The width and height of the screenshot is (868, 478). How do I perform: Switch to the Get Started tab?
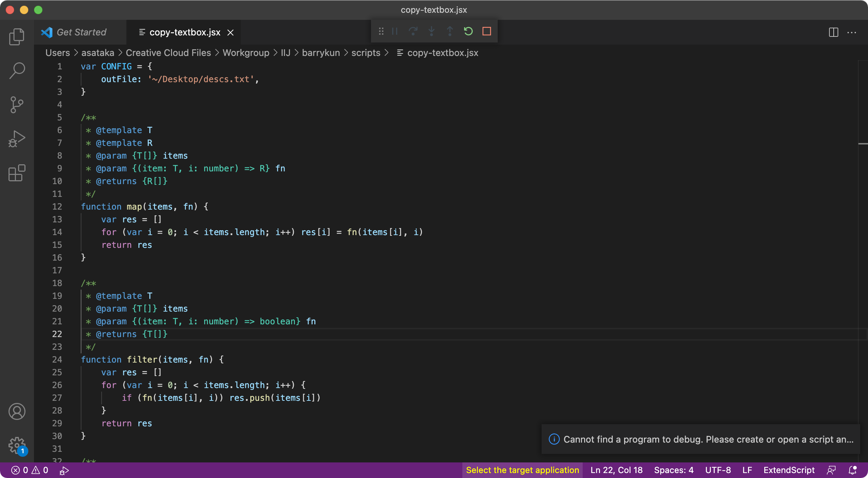click(x=81, y=32)
